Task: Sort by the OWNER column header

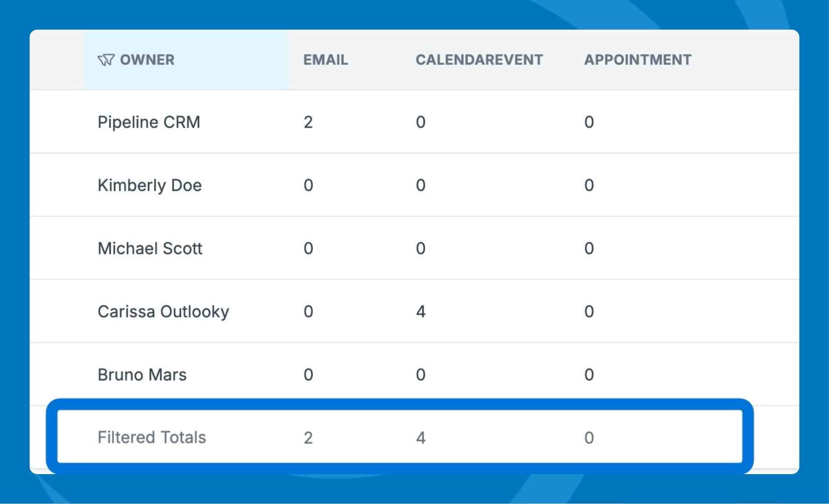Action: click(147, 60)
